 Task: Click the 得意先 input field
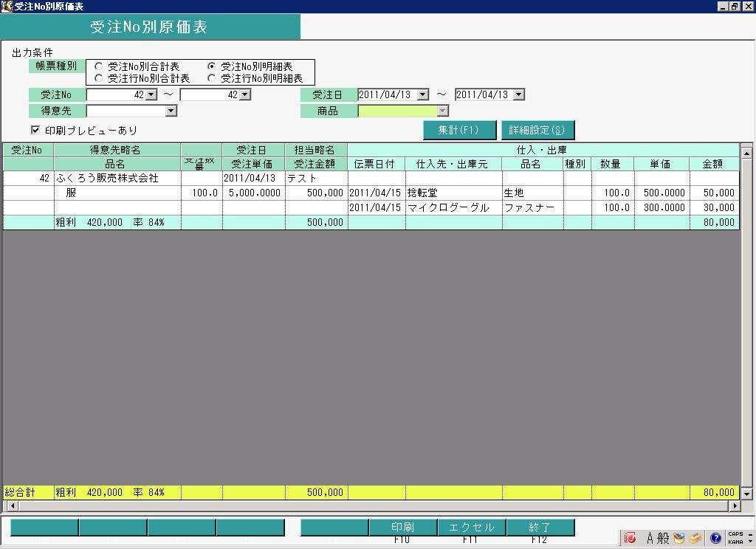[126, 111]
